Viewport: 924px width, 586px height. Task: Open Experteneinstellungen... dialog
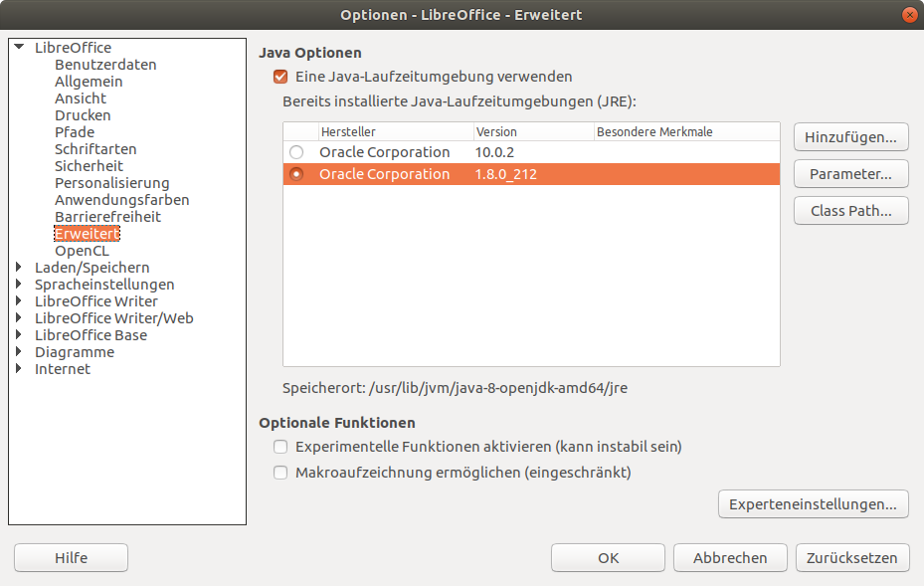point(814,504)
